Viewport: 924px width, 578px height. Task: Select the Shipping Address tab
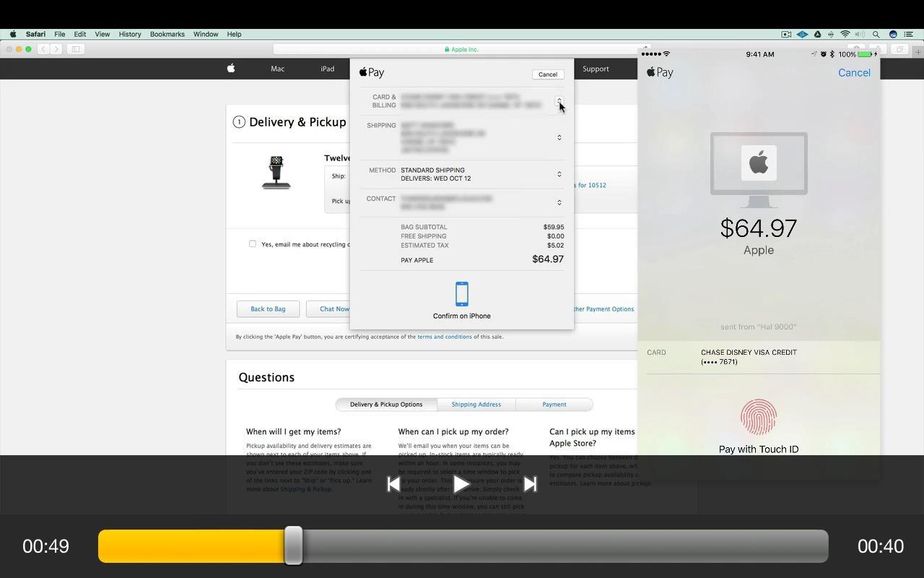point(476,405)
